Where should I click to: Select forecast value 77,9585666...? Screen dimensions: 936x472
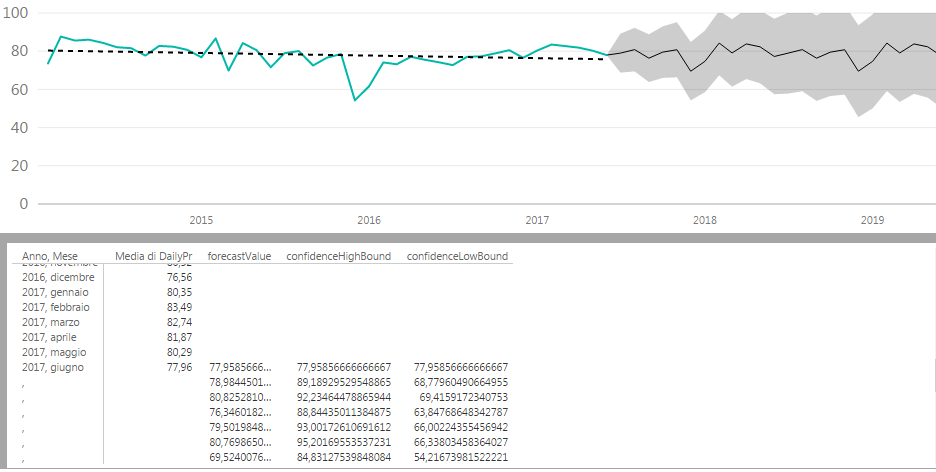pos(241,367)
